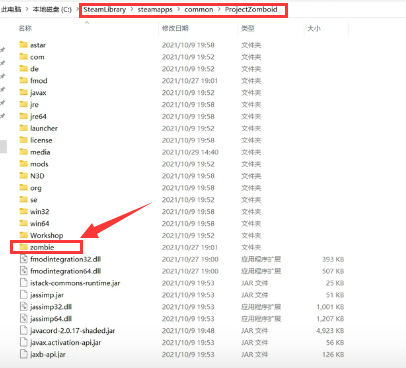Click the zombie folder name
This screenshot has height=368, width=406.
42,247
